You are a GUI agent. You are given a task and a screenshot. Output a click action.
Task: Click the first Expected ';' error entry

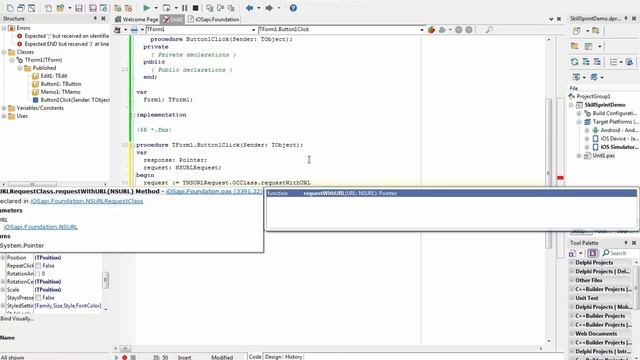tap(67, 36)
